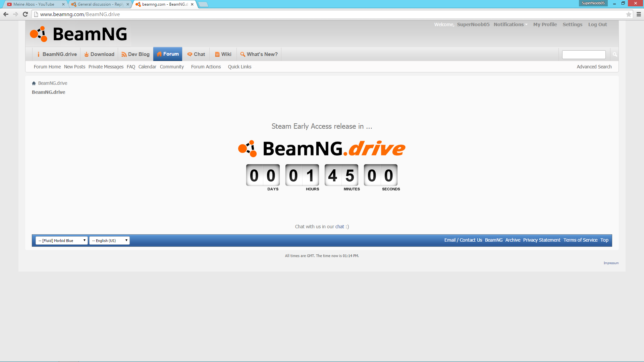Follow the 'chat' link under countdown
This screenshot has height=362, width=644.
pyautogui.click(x=340, y=227)
